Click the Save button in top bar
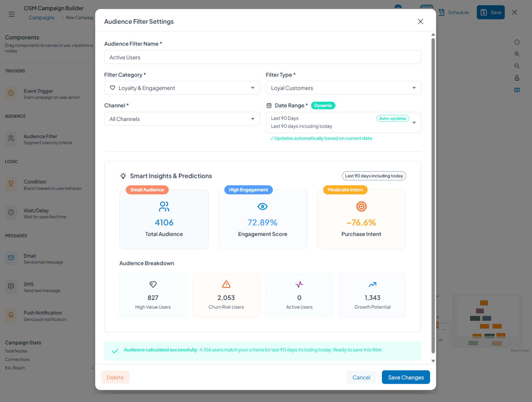 (491, 12)
